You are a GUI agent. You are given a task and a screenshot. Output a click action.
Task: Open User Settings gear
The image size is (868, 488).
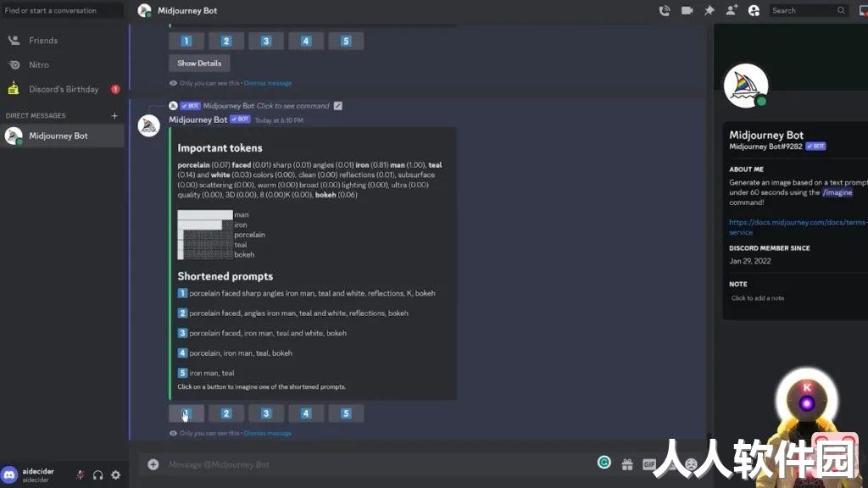coord(115,474)
